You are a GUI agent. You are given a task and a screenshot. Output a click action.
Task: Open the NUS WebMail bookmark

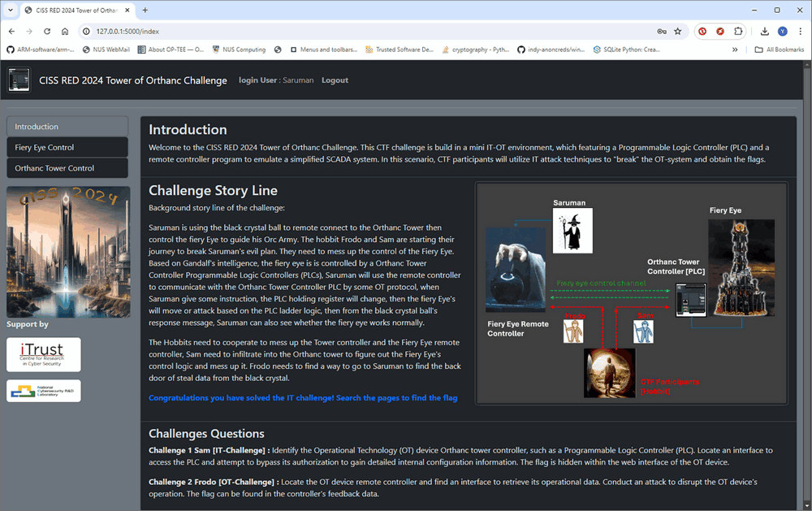(x=106, y=50)
